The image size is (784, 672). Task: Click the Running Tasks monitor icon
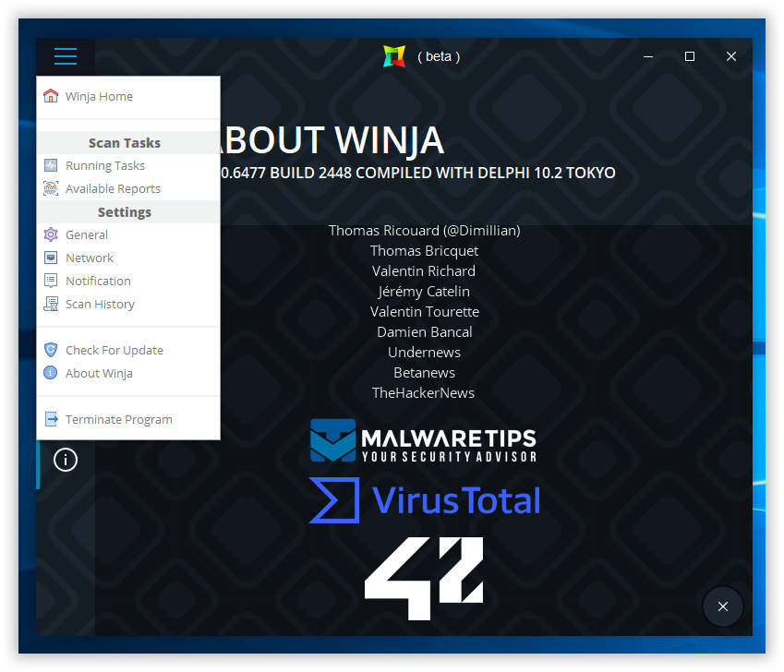pos(51,165)
